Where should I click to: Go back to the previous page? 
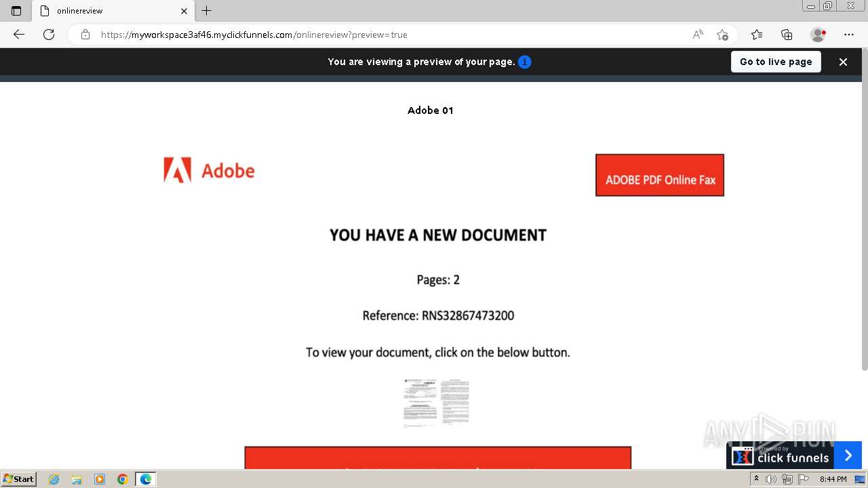tap(19, 35)
